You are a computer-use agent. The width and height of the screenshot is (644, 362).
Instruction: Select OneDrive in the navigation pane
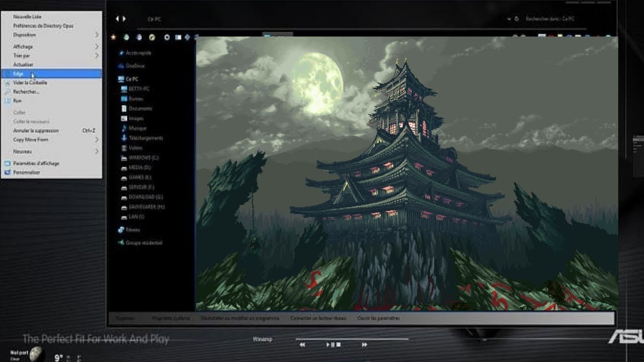tap(135, 66)
